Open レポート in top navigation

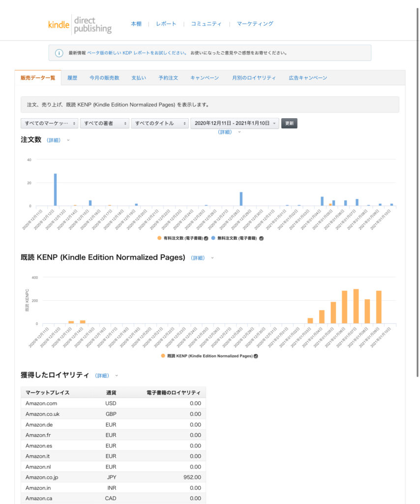point(166,24)
